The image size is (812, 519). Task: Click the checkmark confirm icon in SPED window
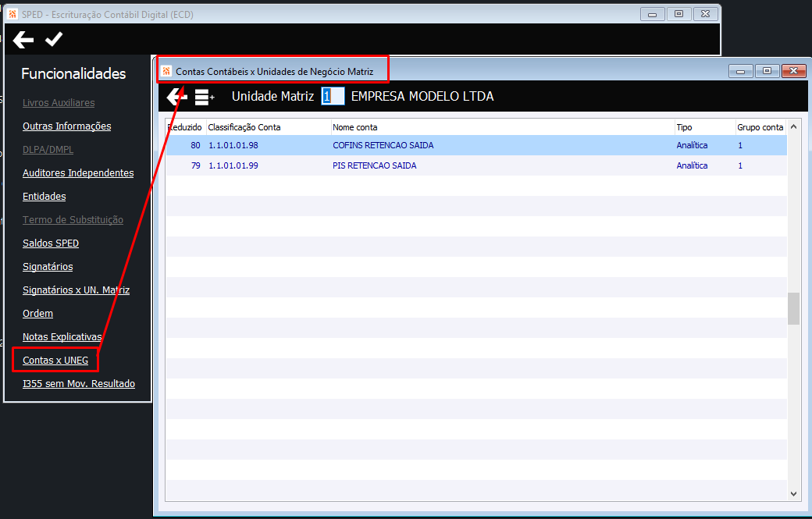54,39
